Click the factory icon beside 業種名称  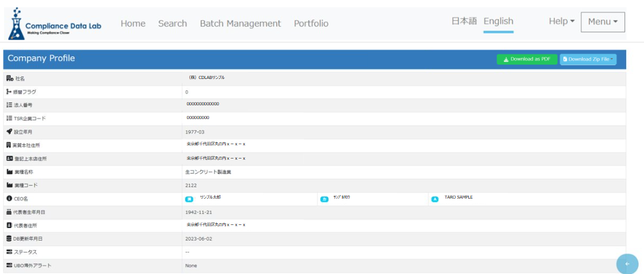[x=10, y=172]
